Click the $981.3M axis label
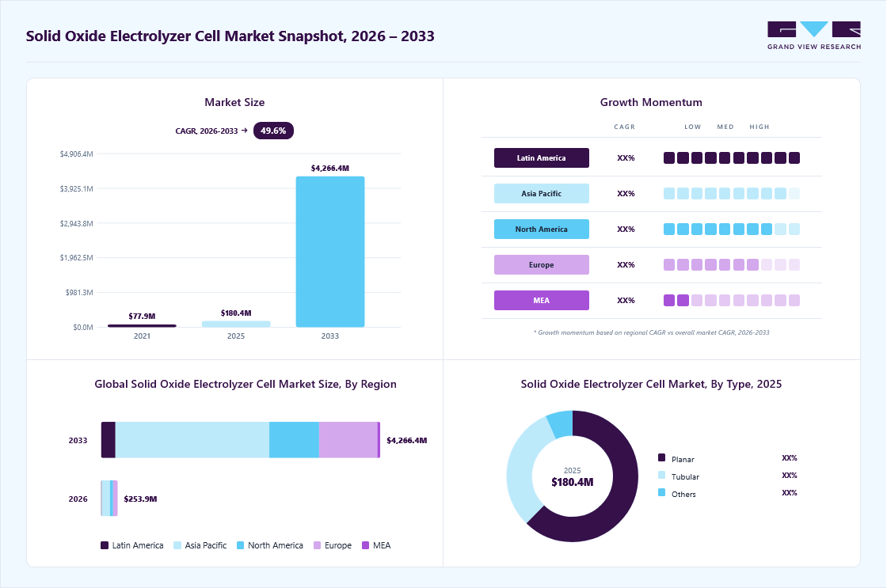 coord(79,292)
